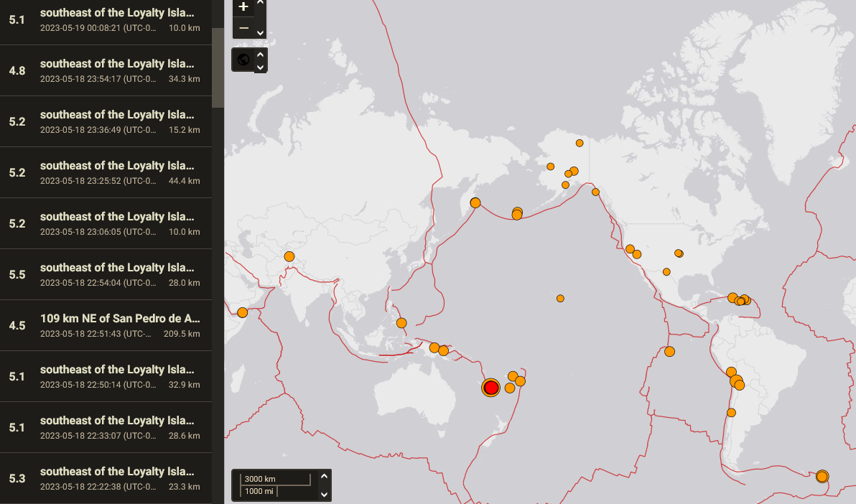Zoom out with the minus button
This screenshot has height=504, width=856.
(x=243, y=28)
